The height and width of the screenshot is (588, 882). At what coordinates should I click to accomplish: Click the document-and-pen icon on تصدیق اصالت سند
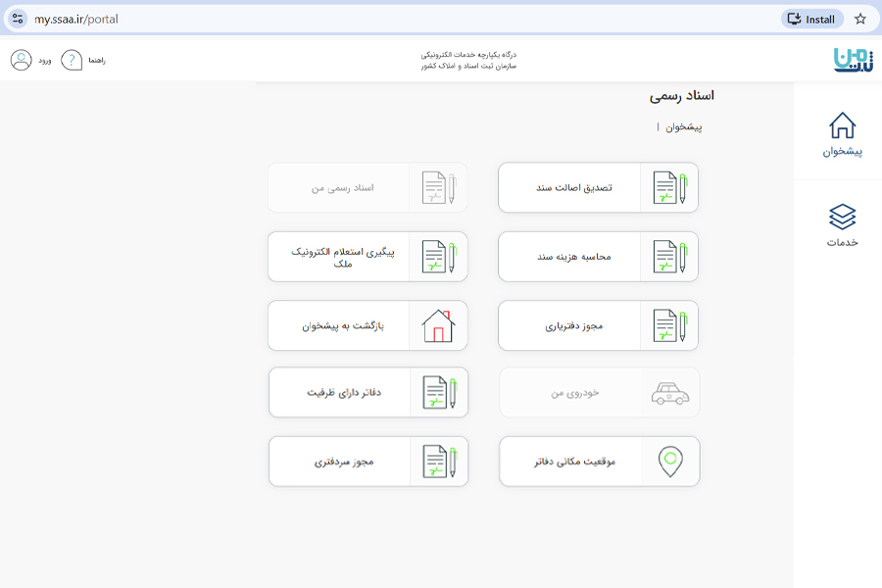click(671, 187)
